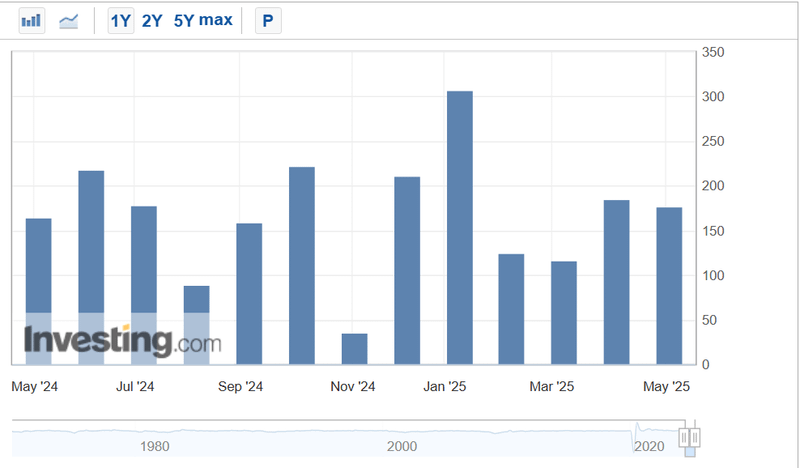This screenshot has height=468, width=800.
Task: Click the short bar right of Jul '24
Action: [196, 325]
